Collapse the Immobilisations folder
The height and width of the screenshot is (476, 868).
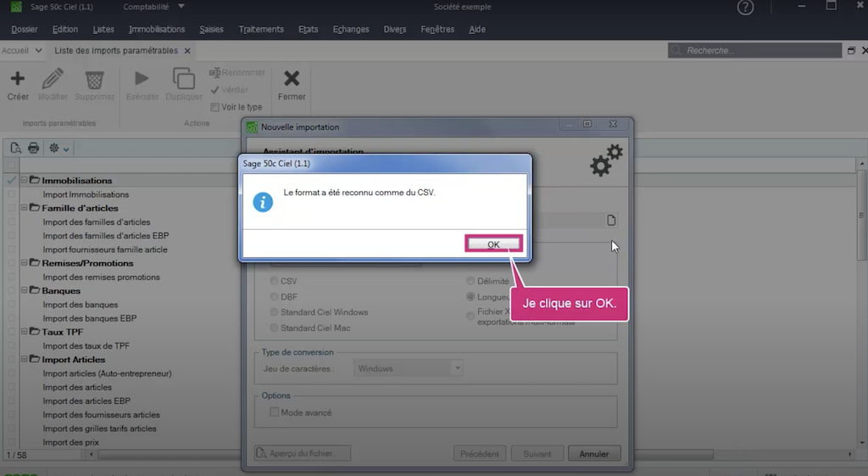[25, 180]
